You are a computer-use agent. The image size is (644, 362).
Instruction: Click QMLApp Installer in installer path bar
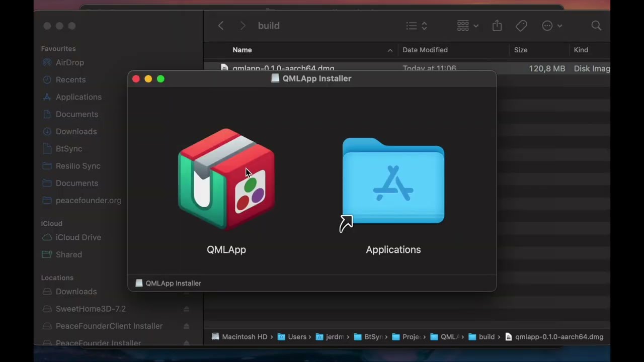[169, 283]
